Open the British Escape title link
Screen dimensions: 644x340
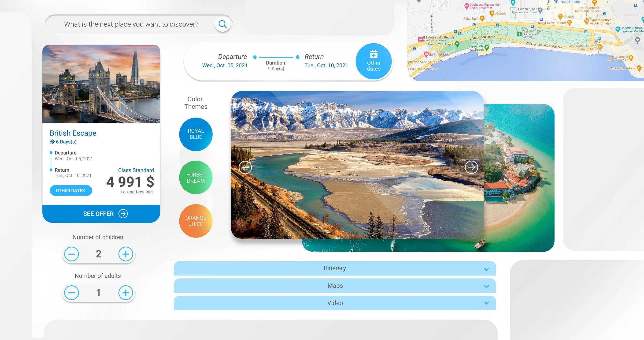tap(73, 133)
